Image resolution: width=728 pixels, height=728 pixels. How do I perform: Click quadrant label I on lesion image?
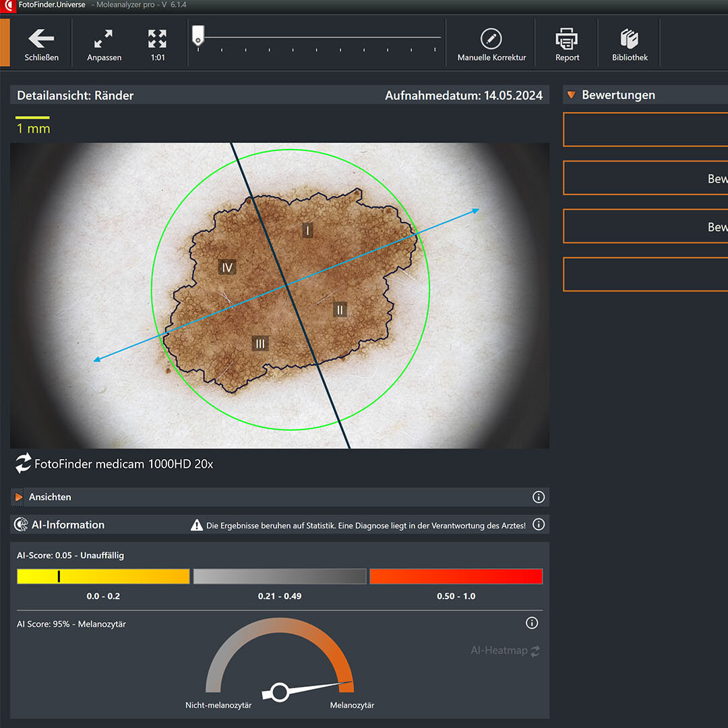(x=307, y=231)
